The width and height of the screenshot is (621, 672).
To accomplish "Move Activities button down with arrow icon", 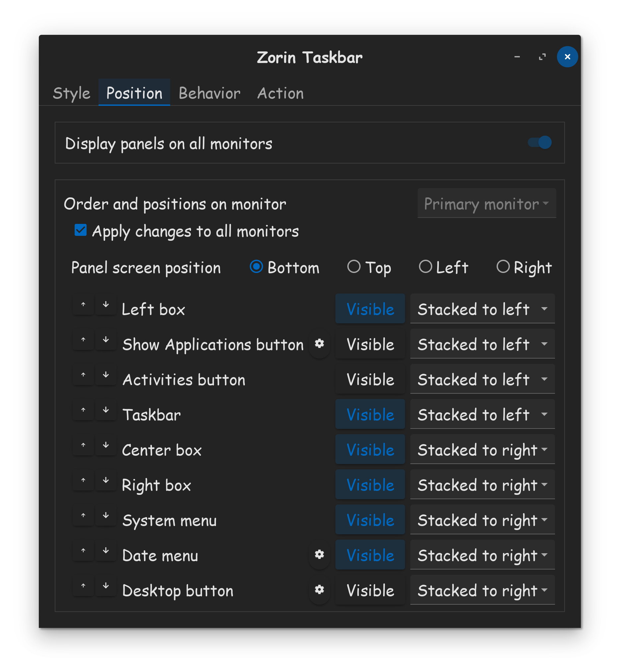I will 106,375.
